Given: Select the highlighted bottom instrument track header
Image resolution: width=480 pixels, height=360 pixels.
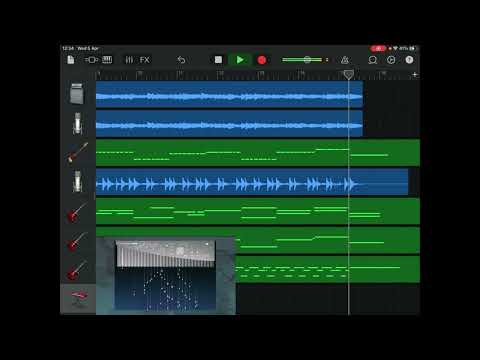Looking at the screenshot, I should [78, 299].
